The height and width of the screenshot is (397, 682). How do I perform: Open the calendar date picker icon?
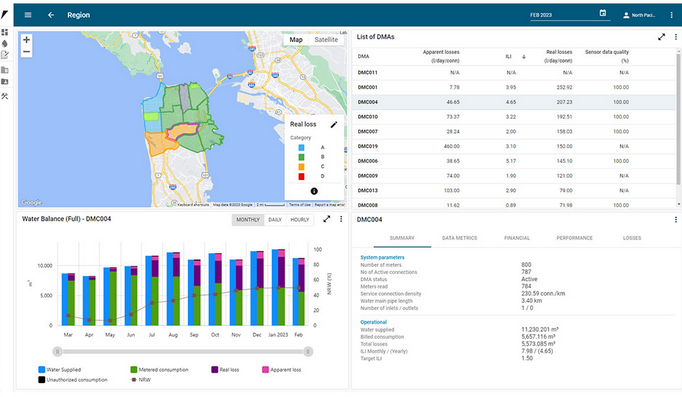603,13
